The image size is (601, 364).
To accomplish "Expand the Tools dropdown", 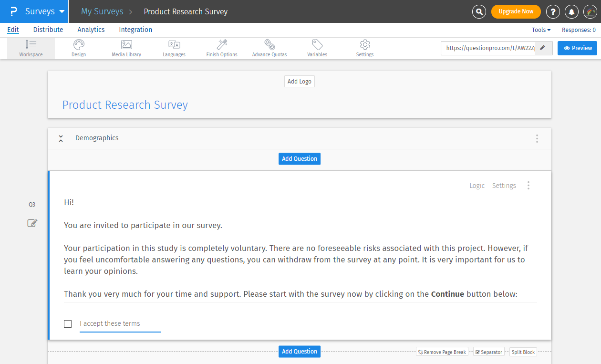I will click(541, 30).
